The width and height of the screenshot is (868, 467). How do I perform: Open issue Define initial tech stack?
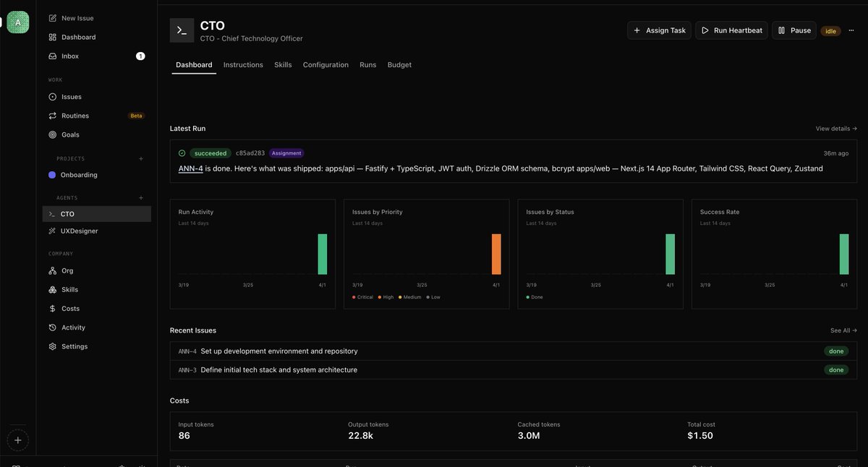(514, 370)
